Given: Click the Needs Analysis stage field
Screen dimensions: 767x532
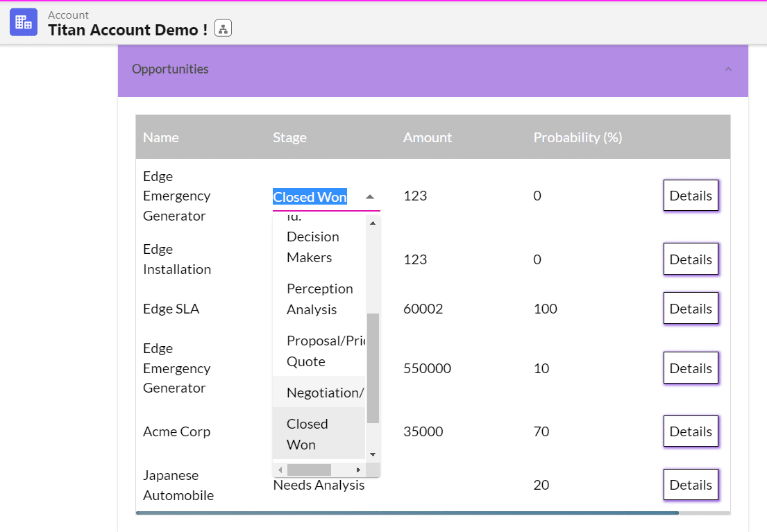Looking at the screenshot, I should click(319, 486).
